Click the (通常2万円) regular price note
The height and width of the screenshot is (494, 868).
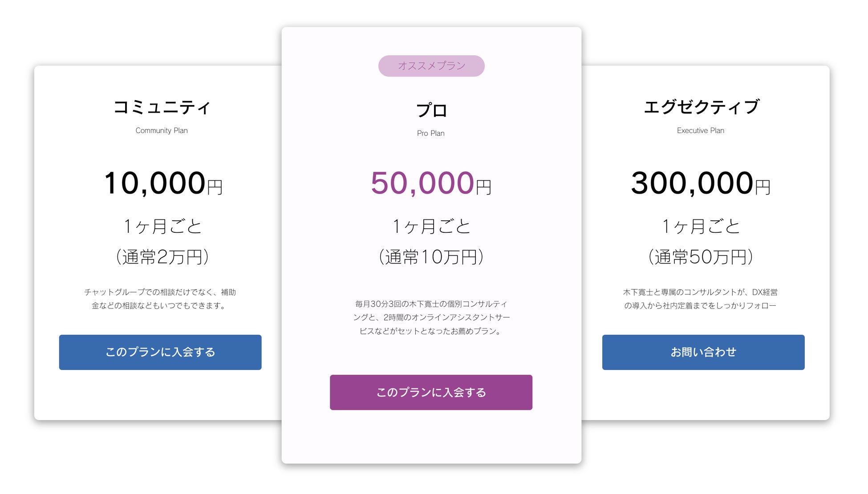tap(162, 257)
